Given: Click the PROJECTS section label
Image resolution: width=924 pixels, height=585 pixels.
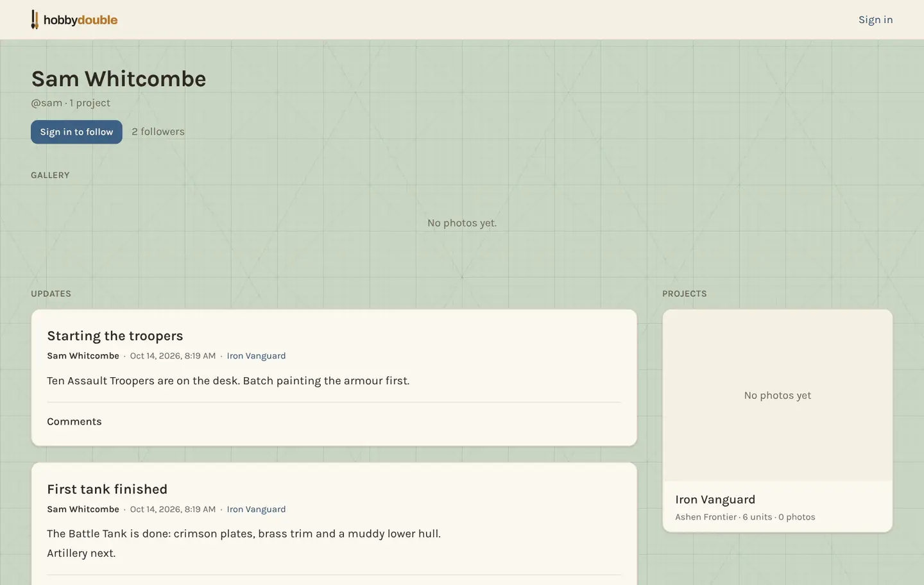Looking at the screenshot, I should pos(685,294).
